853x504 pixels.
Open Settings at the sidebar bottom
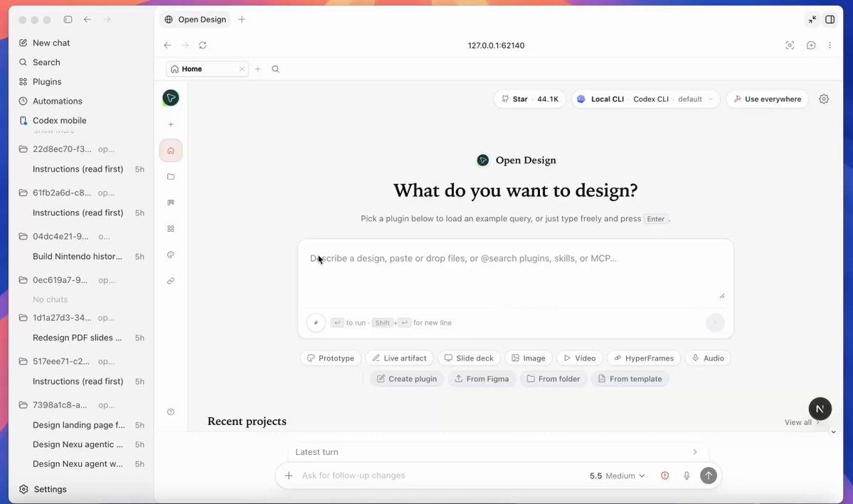click(x=50, y=489)
